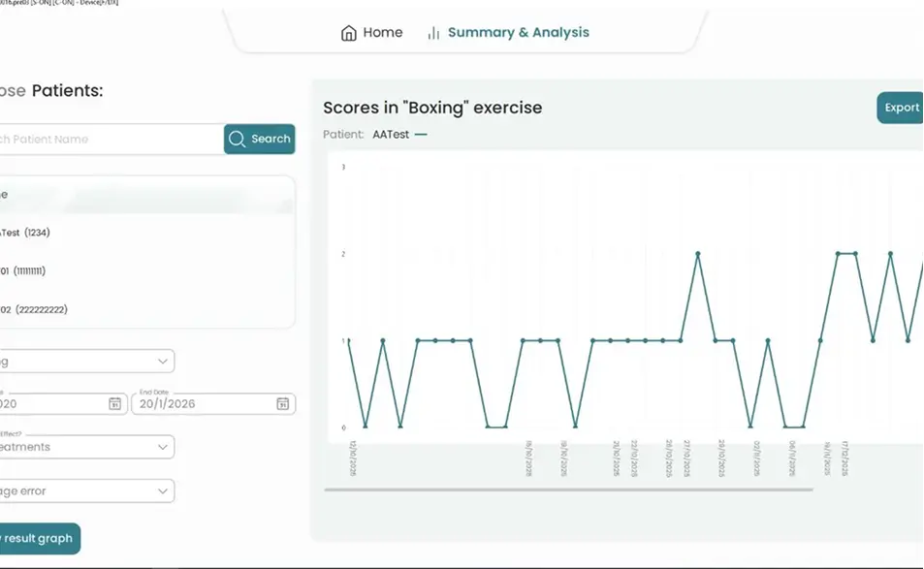
Task: Click the patient name AATest label
Action: pos(391,135)
